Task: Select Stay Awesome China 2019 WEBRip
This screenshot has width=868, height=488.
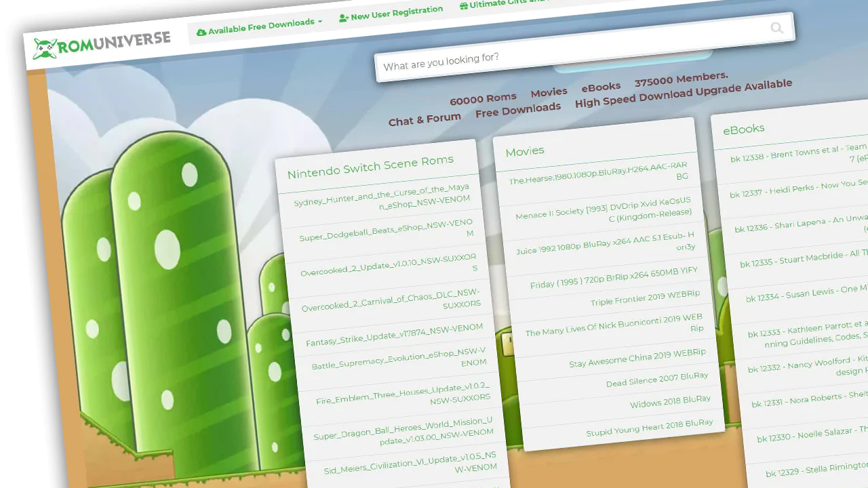Action: click(x=637, y=358)
